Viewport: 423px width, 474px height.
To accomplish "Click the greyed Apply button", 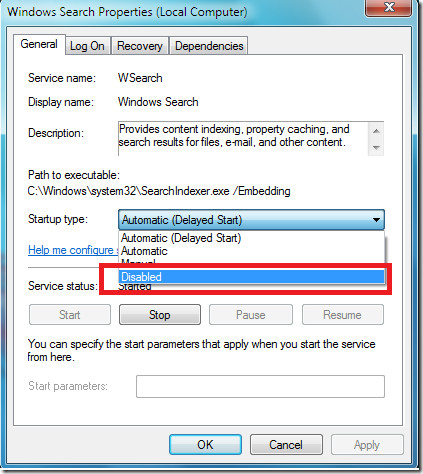I will point(367,445).
